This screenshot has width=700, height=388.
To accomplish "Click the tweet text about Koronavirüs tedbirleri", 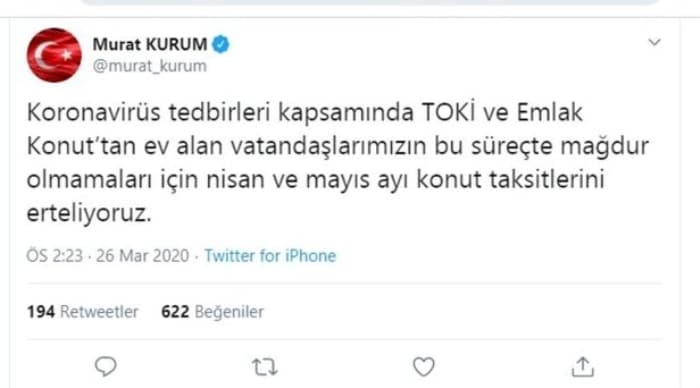I will pyautogui.click(x=338, y=163).
